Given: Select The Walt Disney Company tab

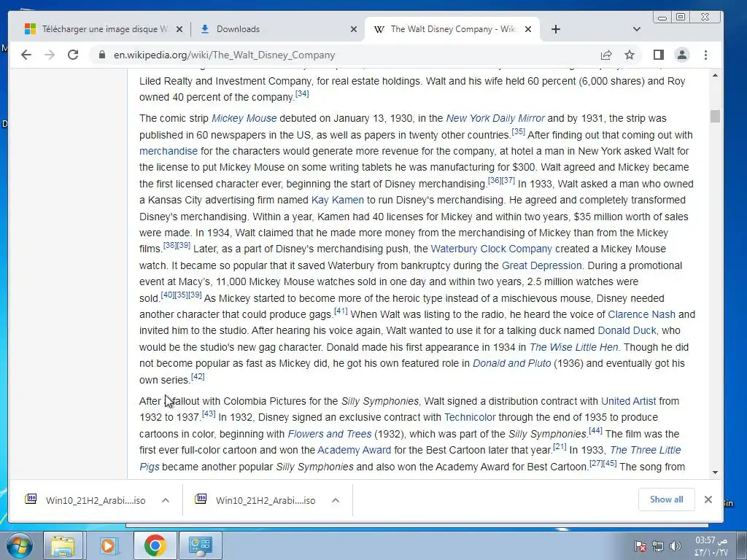Looking at the screenshot, I should [452, 29].
